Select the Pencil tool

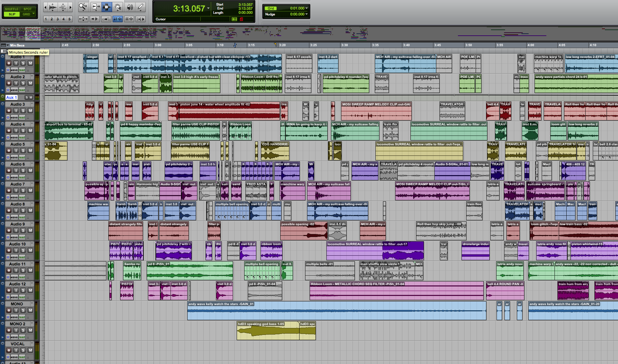140,7
